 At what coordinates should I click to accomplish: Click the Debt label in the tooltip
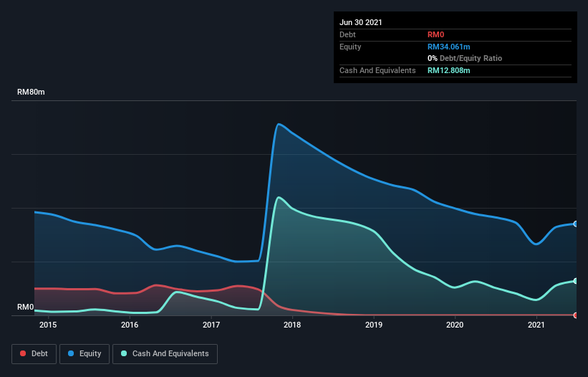[347, 34]
